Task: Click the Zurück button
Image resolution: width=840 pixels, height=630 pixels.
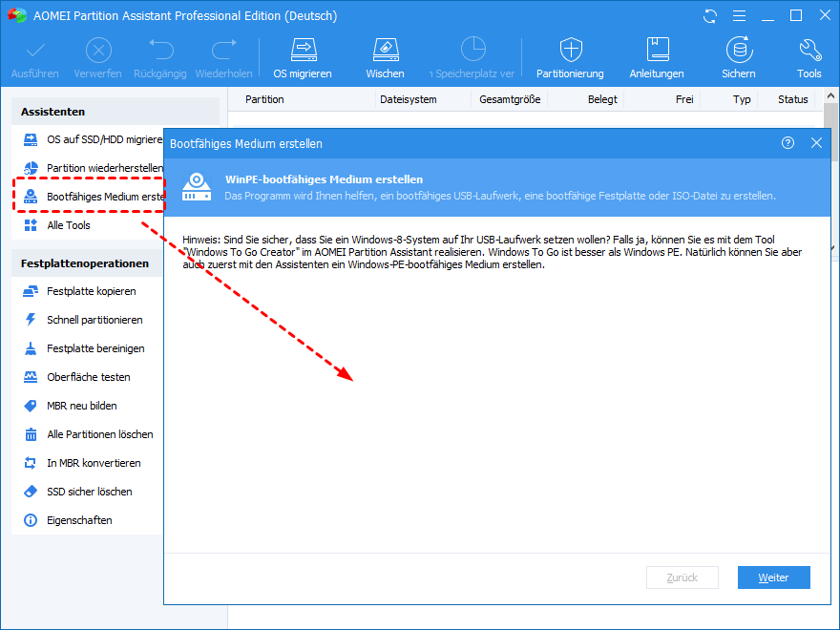Action: (682, 577)
